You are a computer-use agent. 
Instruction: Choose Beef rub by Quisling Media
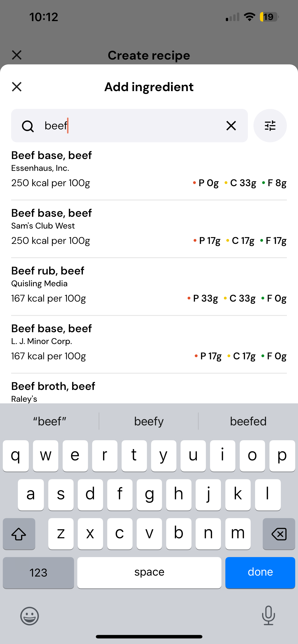149,287
